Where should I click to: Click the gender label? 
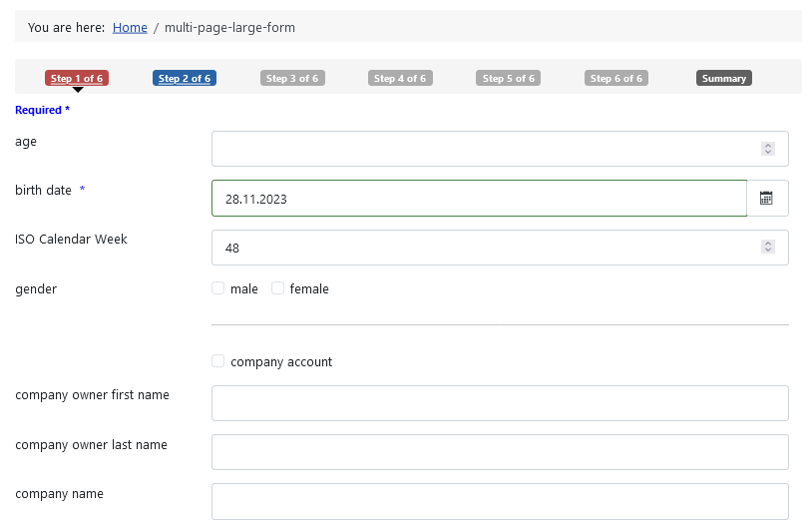[x=36, y=289]
